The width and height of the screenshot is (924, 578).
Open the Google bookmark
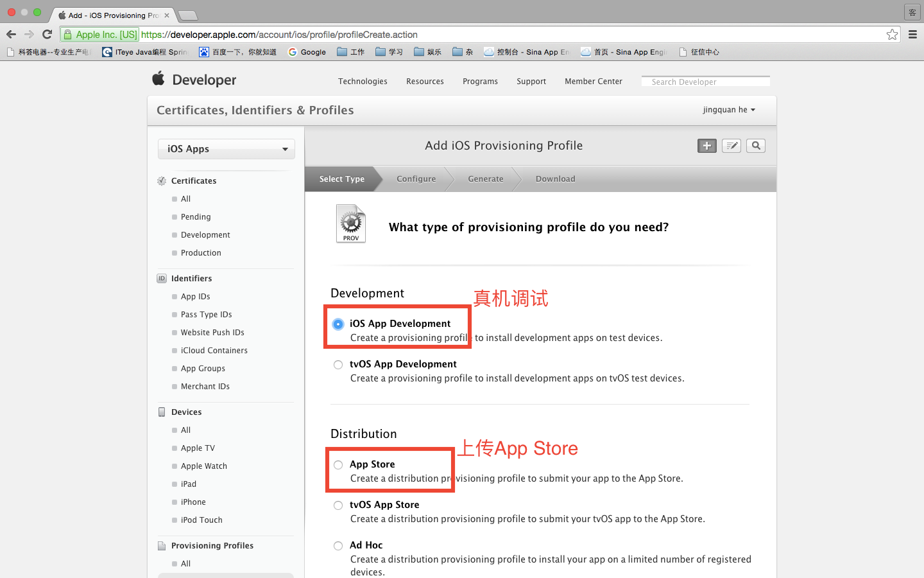[x=307, y=52]
